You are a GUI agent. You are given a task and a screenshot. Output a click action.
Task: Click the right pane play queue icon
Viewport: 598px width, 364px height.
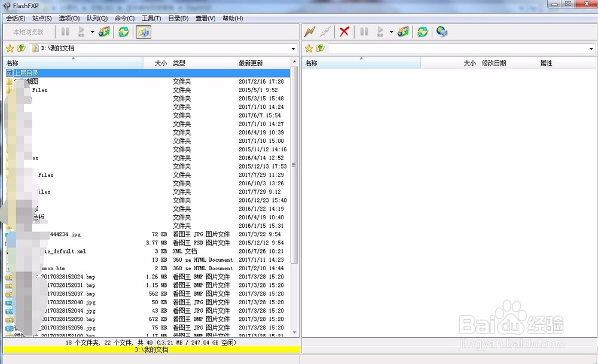coord(380,32)
